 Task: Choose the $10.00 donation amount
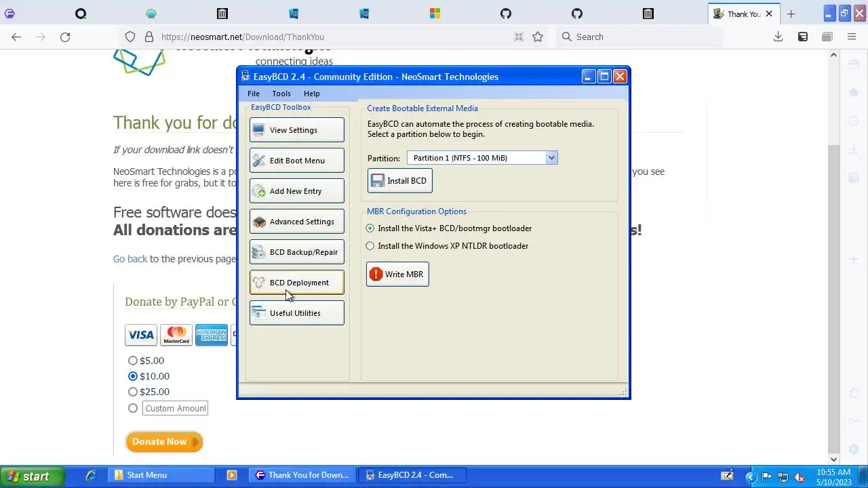coord(133,376)
